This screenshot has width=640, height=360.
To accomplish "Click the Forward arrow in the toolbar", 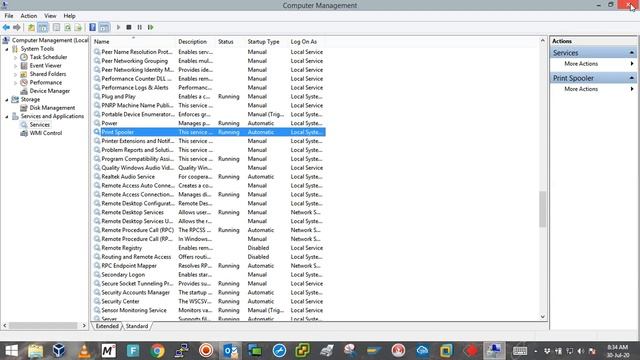I will pos(17,27).
